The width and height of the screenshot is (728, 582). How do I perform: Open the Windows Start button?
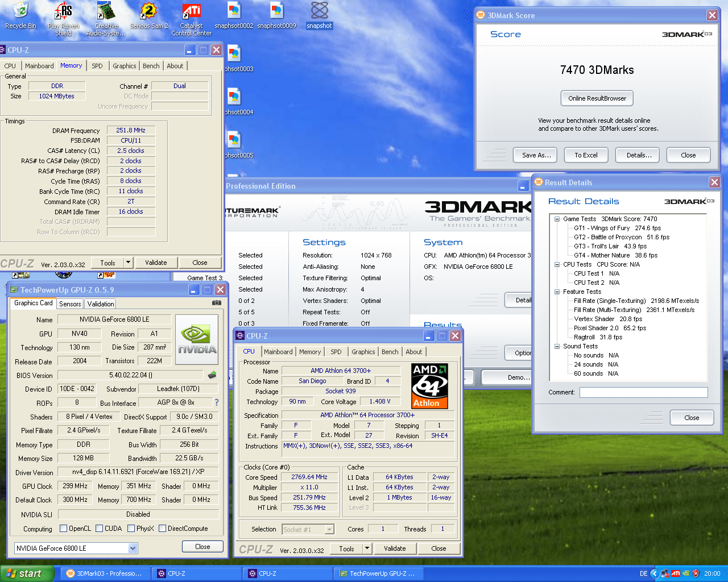tap(27, 573)
